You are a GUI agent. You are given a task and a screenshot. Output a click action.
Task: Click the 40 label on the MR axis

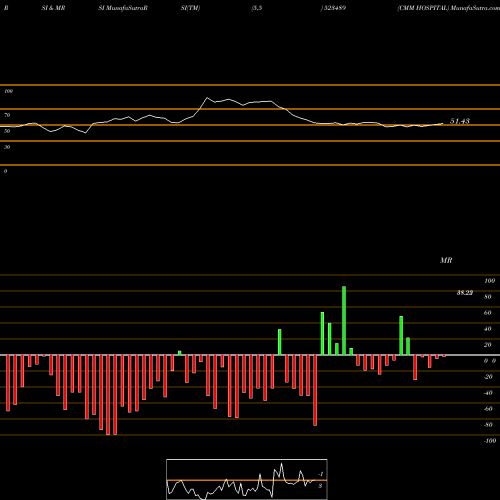coord(488,329)
